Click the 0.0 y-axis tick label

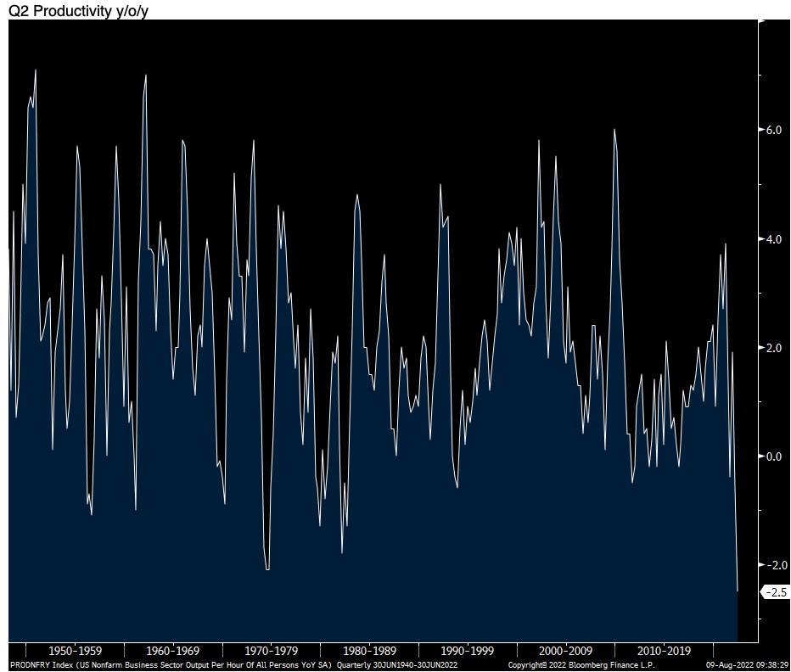tap(773, 456)
